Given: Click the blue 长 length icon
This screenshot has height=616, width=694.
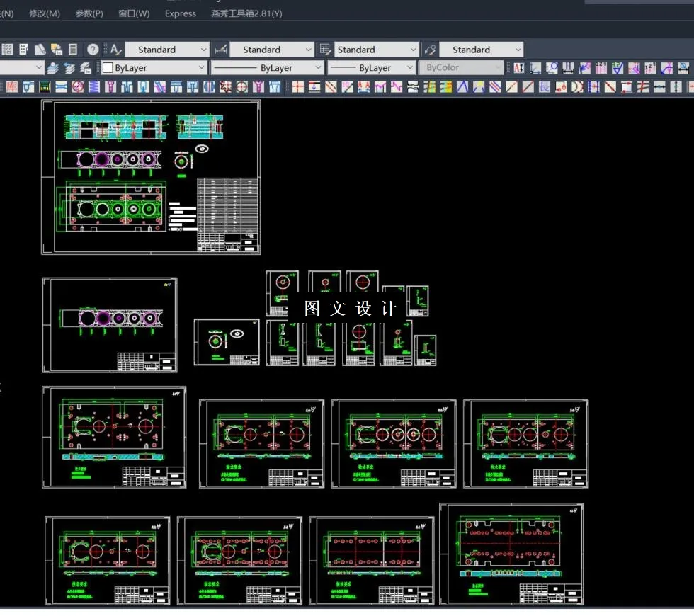Looking at the screenshot, I should point(544,86).
